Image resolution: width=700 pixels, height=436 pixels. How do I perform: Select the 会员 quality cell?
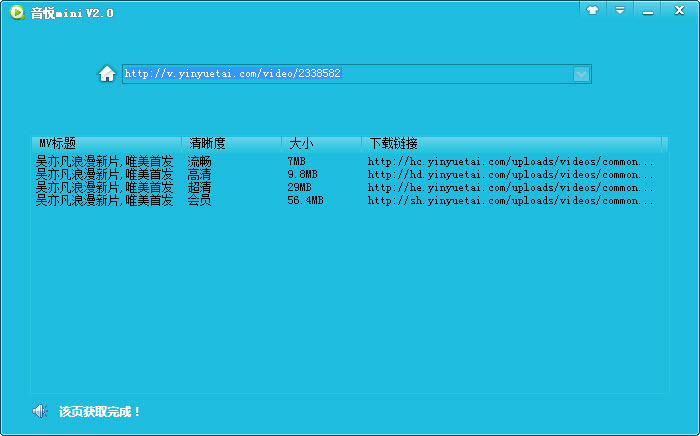[199, 200]
